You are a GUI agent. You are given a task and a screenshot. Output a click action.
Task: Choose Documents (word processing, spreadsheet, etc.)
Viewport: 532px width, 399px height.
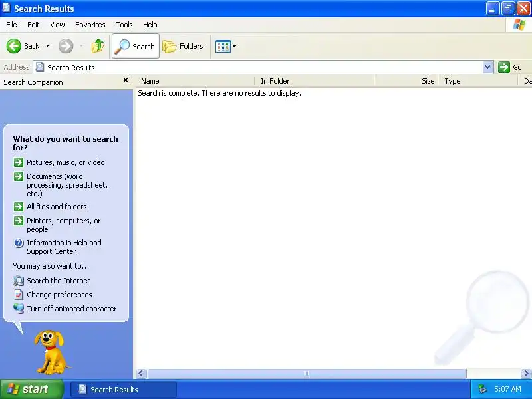[67, 185]
